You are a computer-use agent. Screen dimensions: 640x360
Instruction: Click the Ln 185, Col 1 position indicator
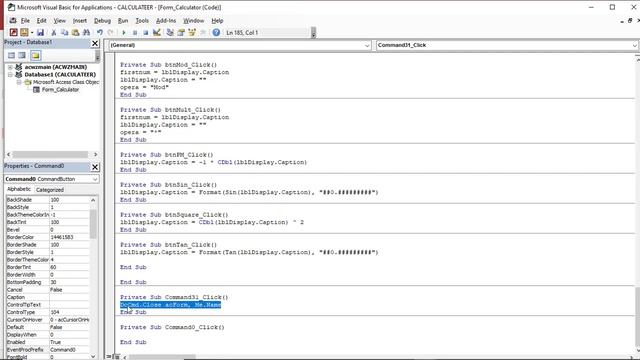pyautogui.click(x=242, y=33)
